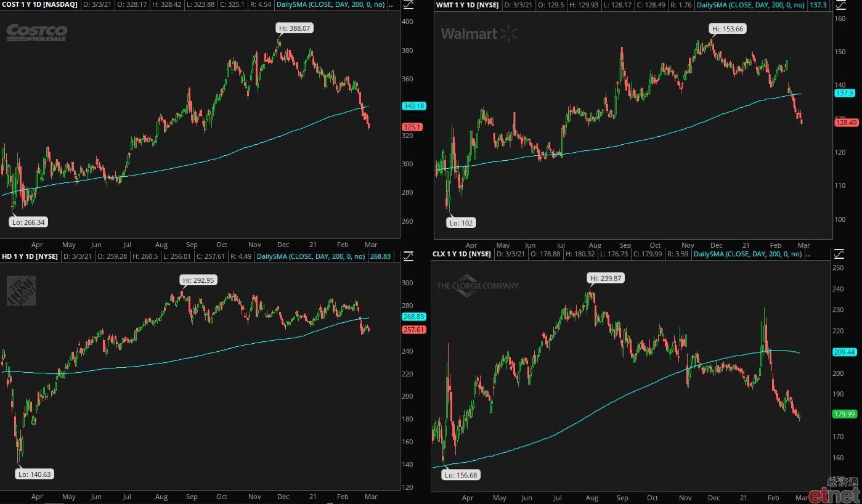This screenshot has height=504, width=862.
Task: Click the Aug label on WMT time axis
Action: coord(595,245)
